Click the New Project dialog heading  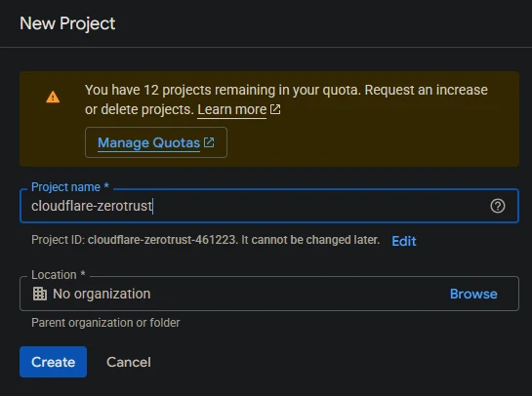point(67,23)
